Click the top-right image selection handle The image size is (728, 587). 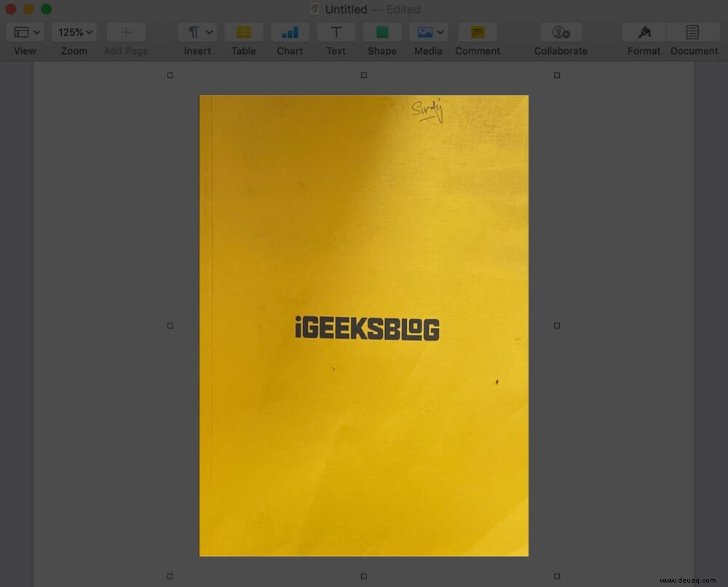557,75
